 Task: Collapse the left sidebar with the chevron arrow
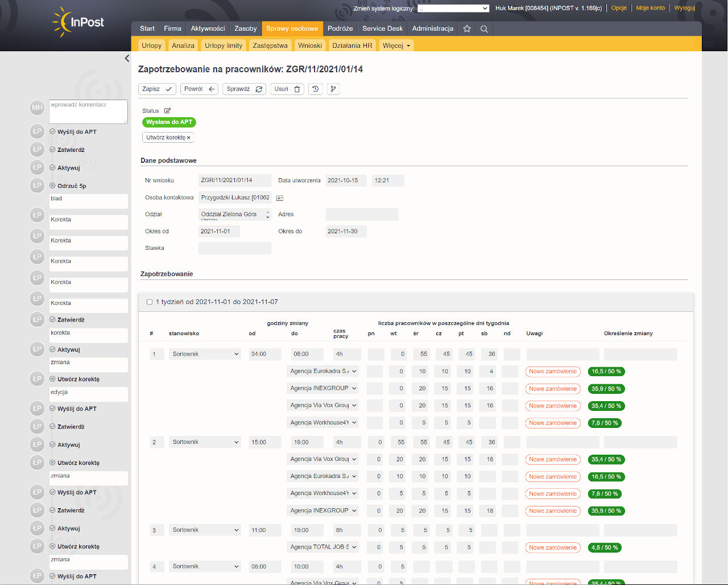click(x=127, y=58)
